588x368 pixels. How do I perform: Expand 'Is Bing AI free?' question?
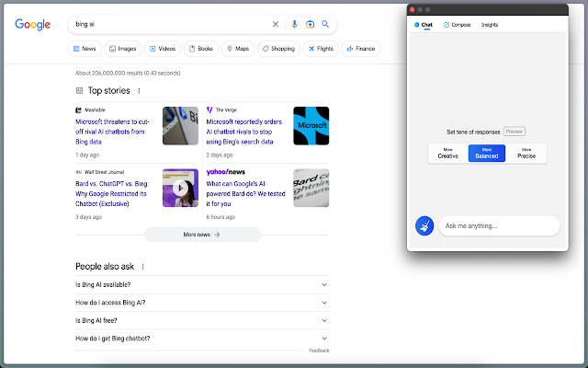202,321
